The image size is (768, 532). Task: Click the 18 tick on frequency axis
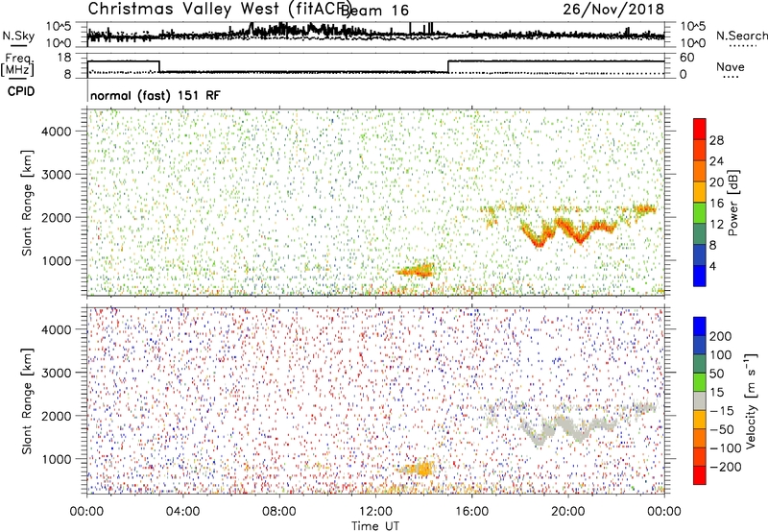pyautogui.click(x=64, y=58)
